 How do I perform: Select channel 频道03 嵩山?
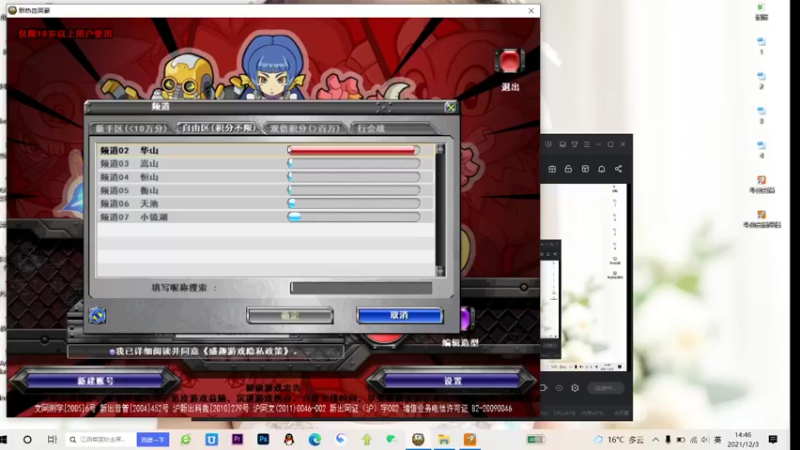pyautogui.click(x=265, y=163)
